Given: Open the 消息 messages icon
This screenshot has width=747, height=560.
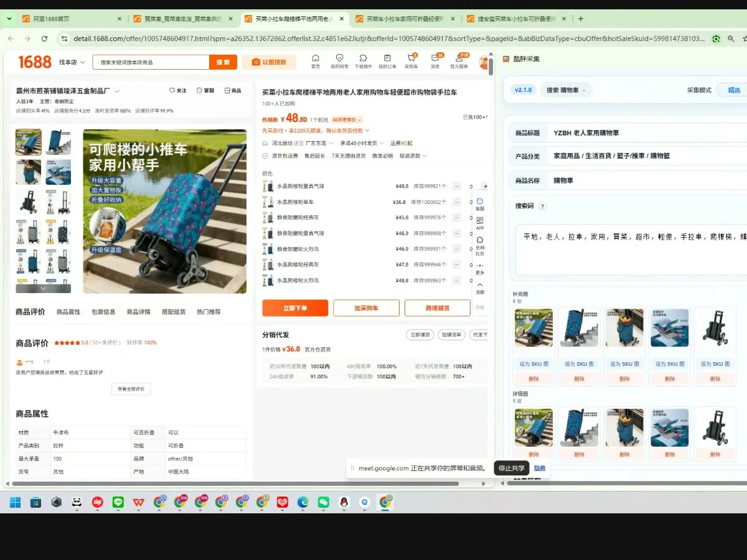Looking at the screenshot, I should pyautogui.click(x=435, y=61).
